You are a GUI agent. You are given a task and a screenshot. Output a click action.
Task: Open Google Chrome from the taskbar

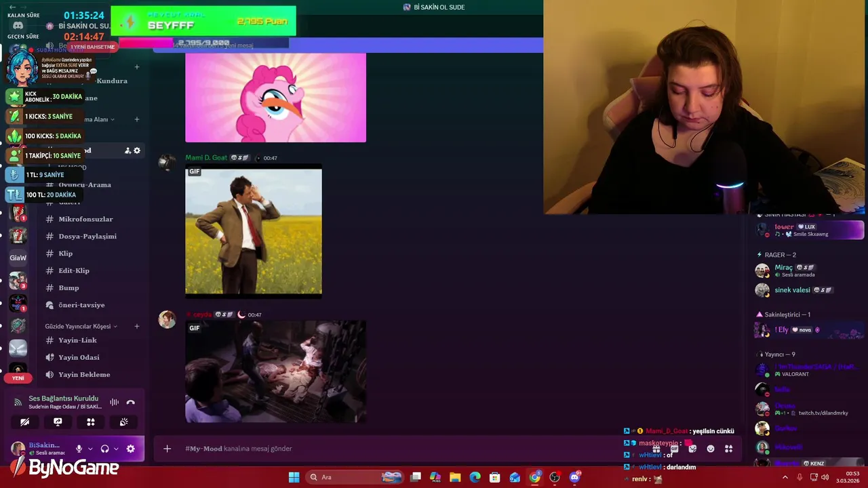point(535,477)
